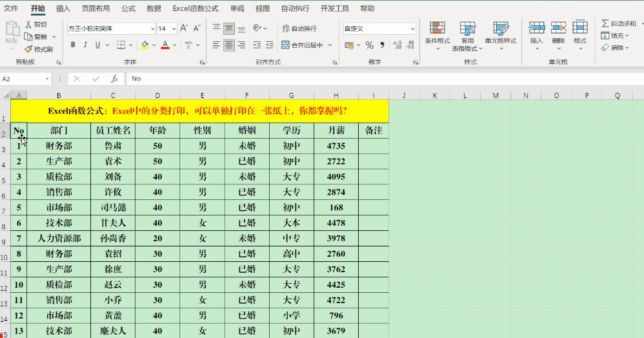Viewport: 644px width, 338px height.
Task: Open the font size dropdown
Action: (x=174, y=28)
